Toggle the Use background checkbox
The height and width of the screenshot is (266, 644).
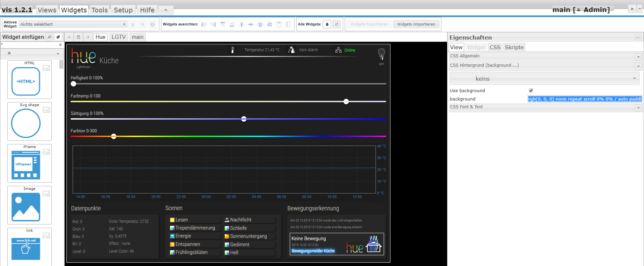pos(531,90)
